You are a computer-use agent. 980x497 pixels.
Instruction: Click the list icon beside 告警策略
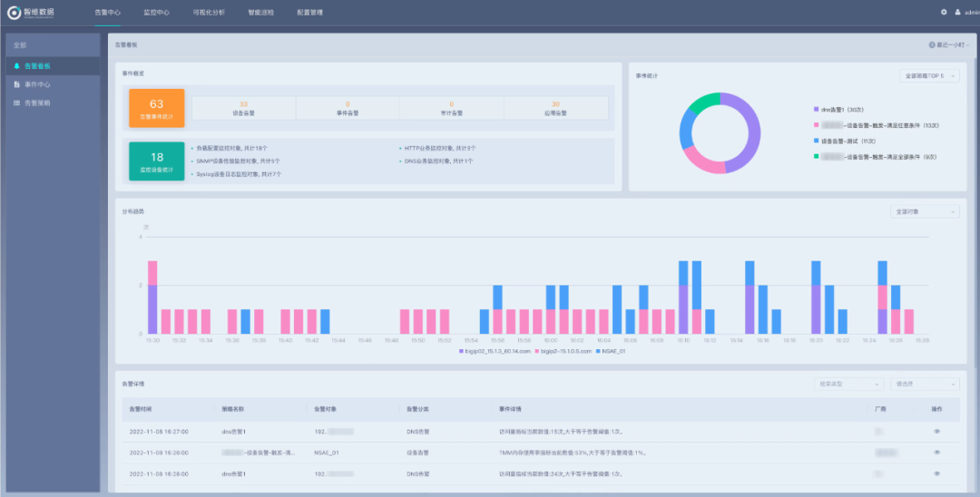click(x=17, y=102)
